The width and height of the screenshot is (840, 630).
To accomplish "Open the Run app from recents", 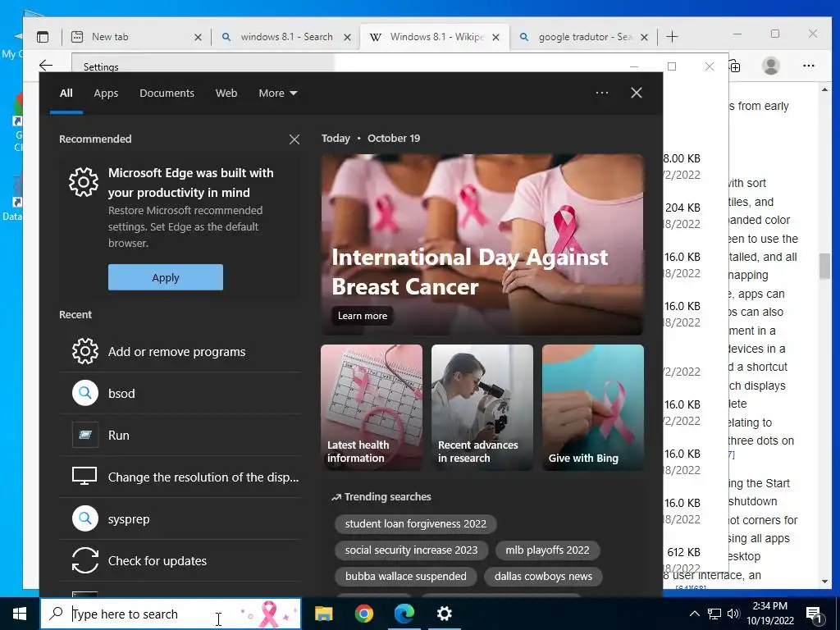I will click(180, 435).
